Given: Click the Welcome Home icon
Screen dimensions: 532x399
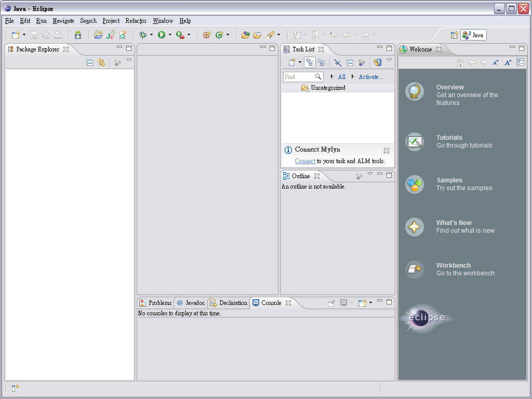Looking at the screenshot, I should [x=460, y=63].
